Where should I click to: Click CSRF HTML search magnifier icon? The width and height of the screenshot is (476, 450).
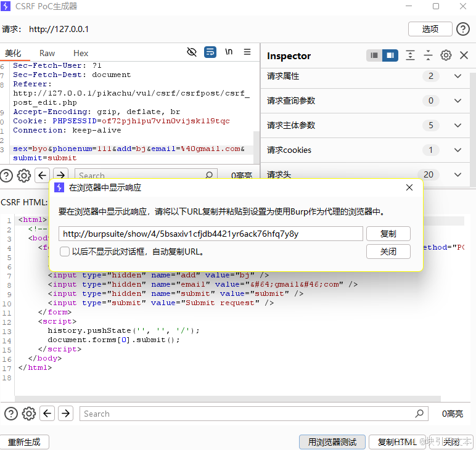[x=419, y=413]
